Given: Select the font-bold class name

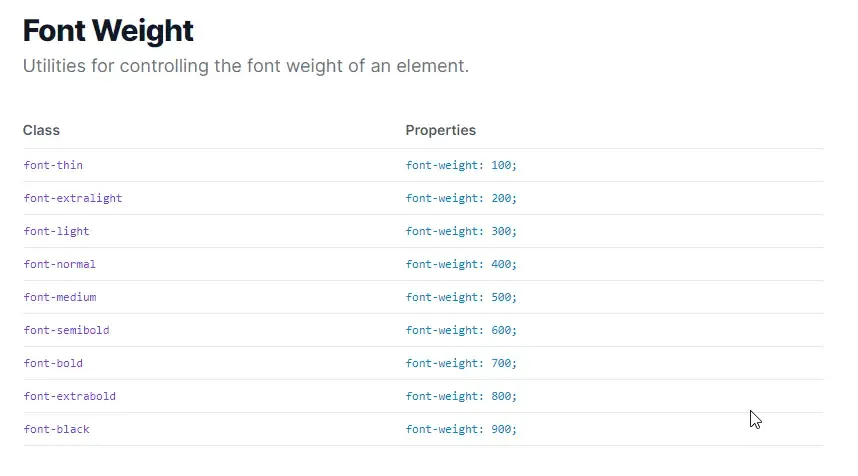Looking at the screenshot, I should tap(53, 363).
